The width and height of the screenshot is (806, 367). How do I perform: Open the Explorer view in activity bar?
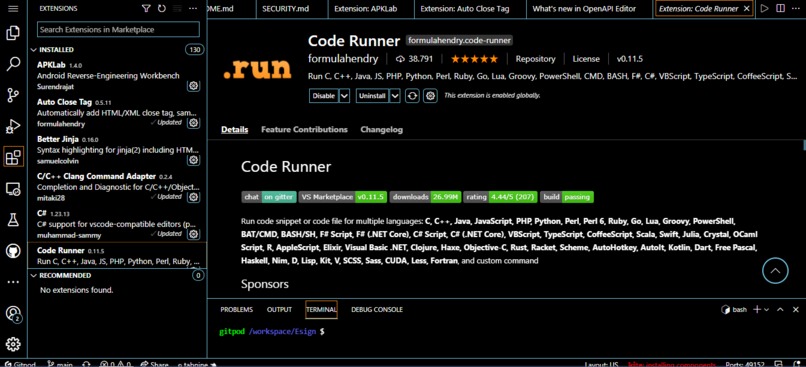click(x=13, y=34)
